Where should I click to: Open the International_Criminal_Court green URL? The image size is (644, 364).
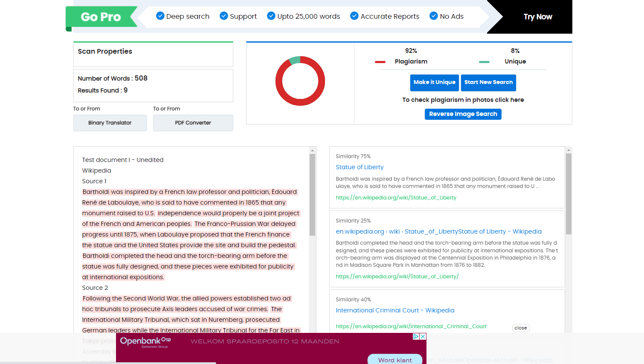(x=411, y=326)
